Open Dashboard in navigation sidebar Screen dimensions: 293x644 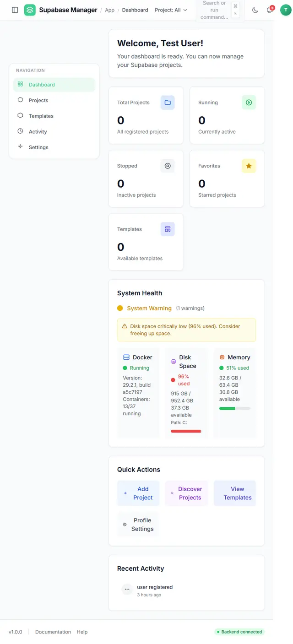coord(54,85)
